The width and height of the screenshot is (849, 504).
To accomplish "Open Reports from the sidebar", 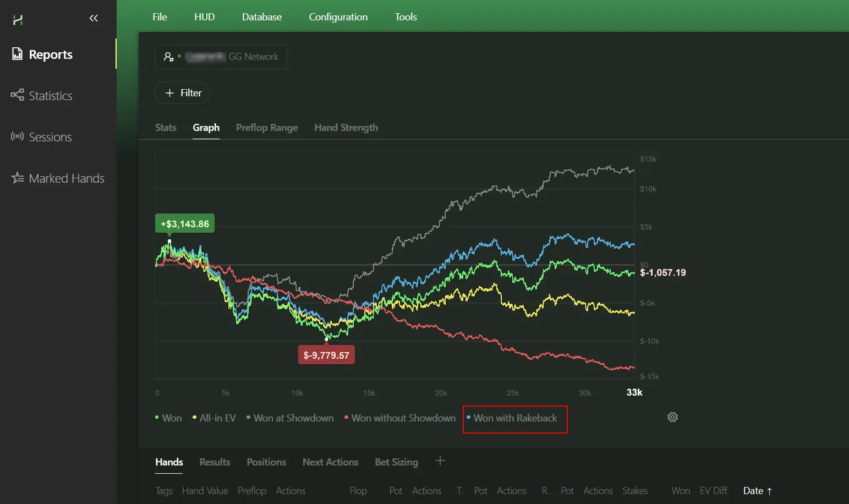I will click(50, 54).
